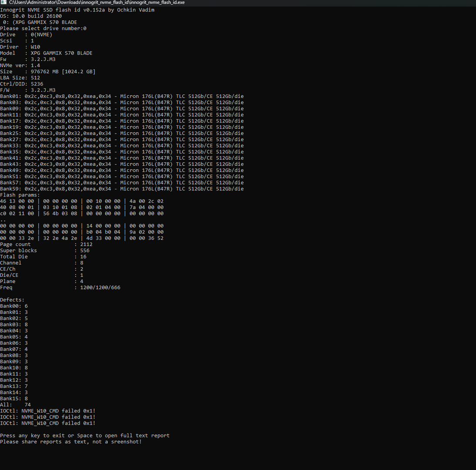
Task: Click the 'Channel : 8' line
Action: coord(42,263)
